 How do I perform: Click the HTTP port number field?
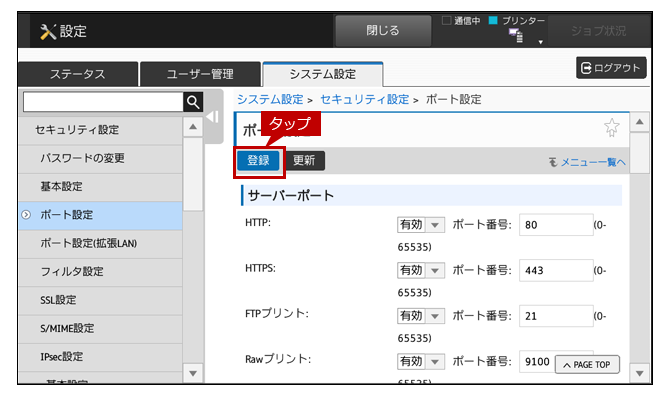556,225
